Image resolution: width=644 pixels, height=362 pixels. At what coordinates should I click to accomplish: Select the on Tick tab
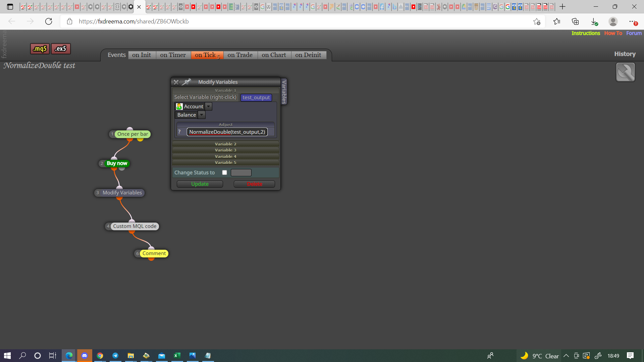pyautogui.click(x=207, y=55)
